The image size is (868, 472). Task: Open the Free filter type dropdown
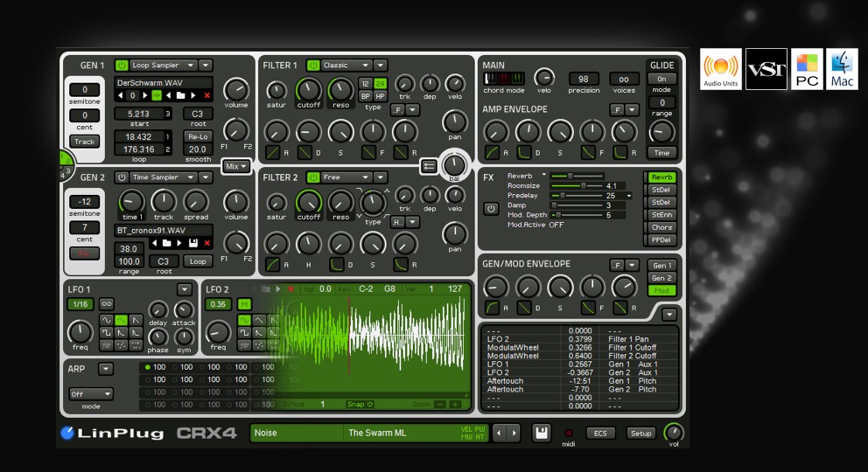tap(346, 177)
